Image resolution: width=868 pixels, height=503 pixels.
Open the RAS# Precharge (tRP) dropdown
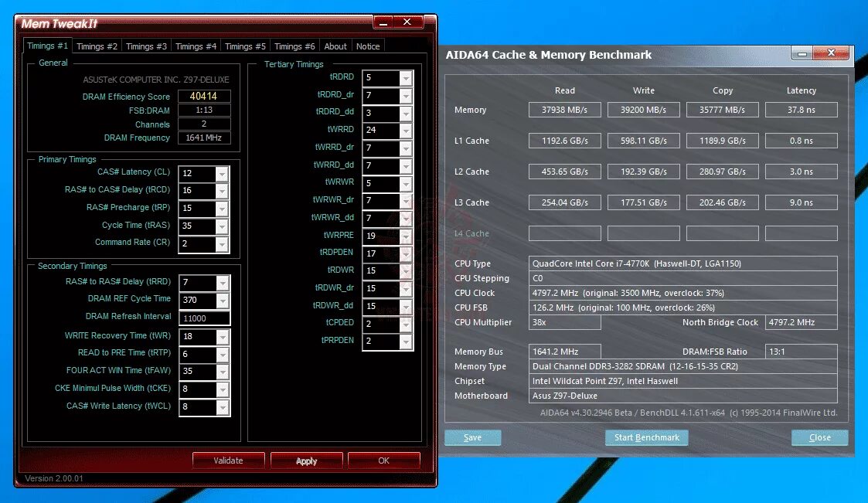click(x=222, y=209)
